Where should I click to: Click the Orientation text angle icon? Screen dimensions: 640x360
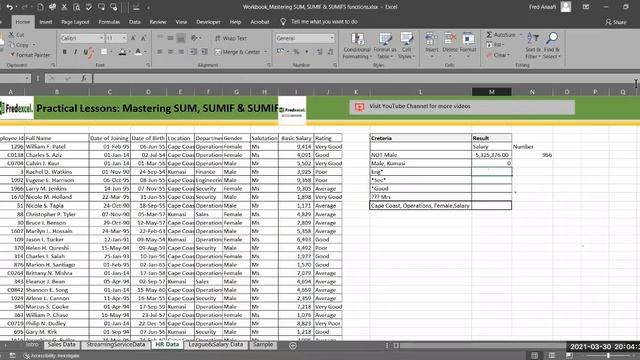click(195, 38)
